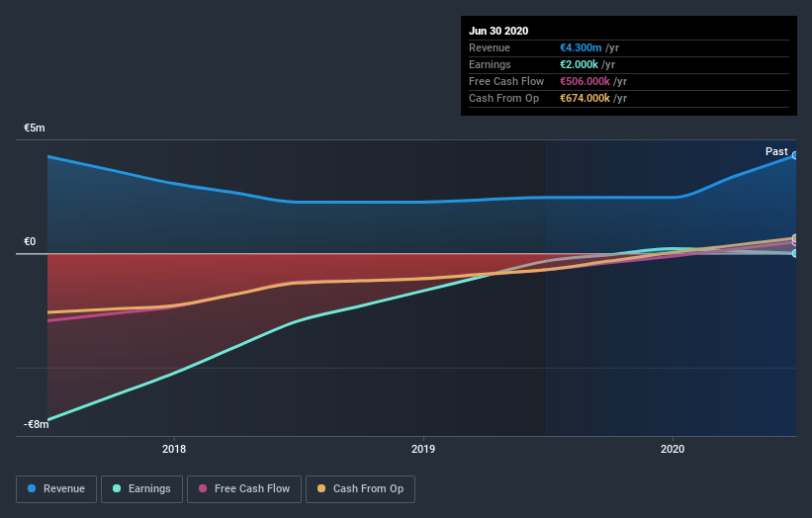Image resolution: width=812 pixels, height=518 pixels.
Task: Click the €674.000k cash from op value
Action: click(x=585, y=98)
